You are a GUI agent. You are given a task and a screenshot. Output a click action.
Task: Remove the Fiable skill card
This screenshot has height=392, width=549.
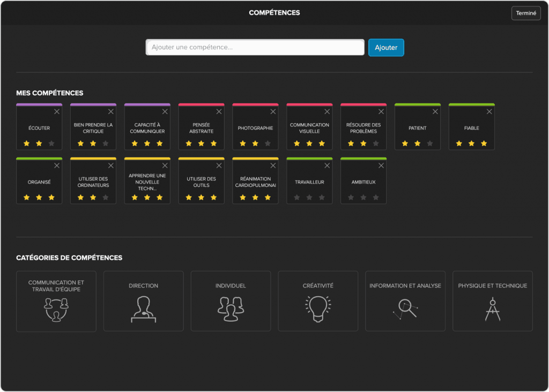point(489,112)
